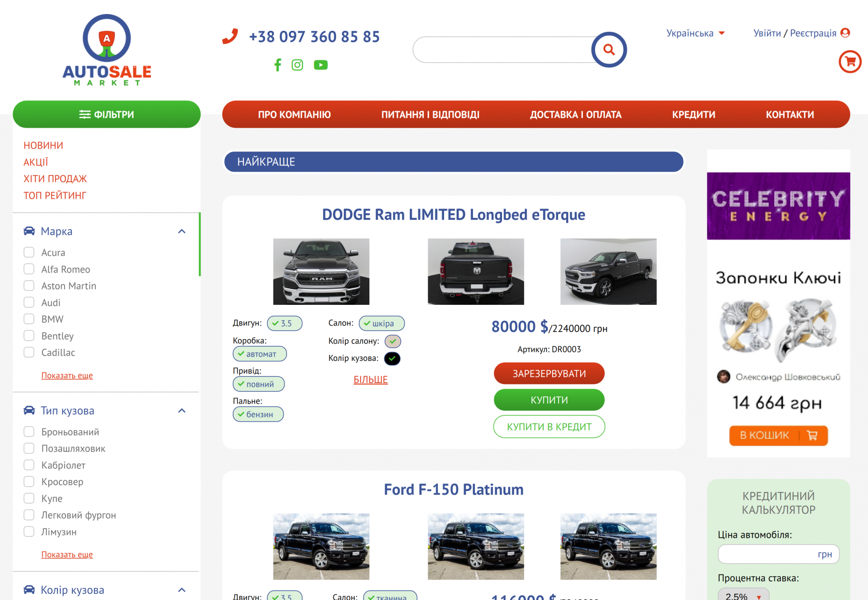Screen dimensions: 868x600
Task: Click the AutoSale Market logo
Action: click(107, 50)
